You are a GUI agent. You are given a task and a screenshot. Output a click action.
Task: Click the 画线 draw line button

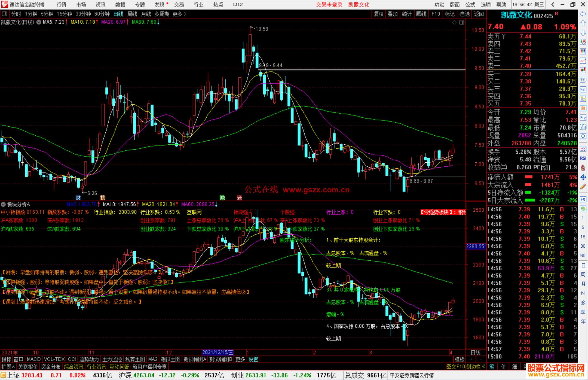421,14
